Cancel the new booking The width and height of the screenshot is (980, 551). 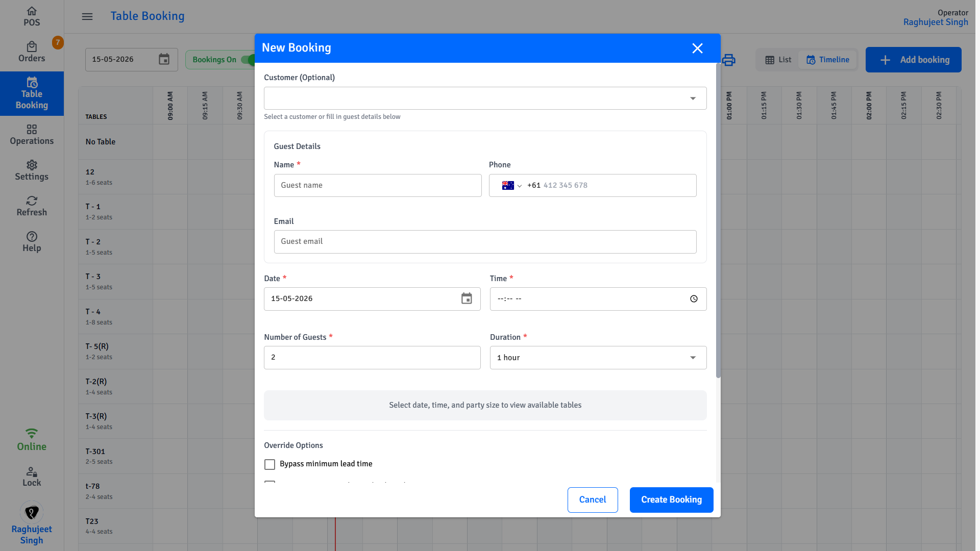(592, 500)
